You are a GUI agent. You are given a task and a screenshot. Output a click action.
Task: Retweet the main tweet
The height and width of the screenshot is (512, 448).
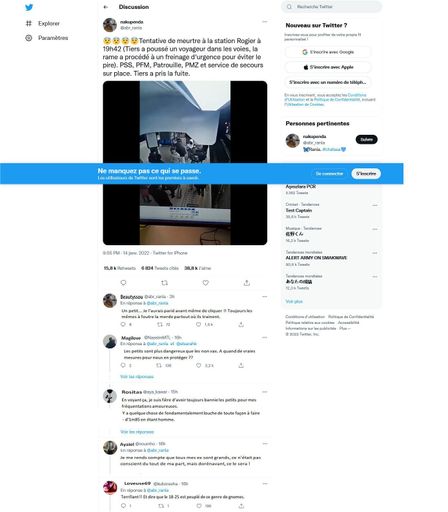(x=164, y=283)
